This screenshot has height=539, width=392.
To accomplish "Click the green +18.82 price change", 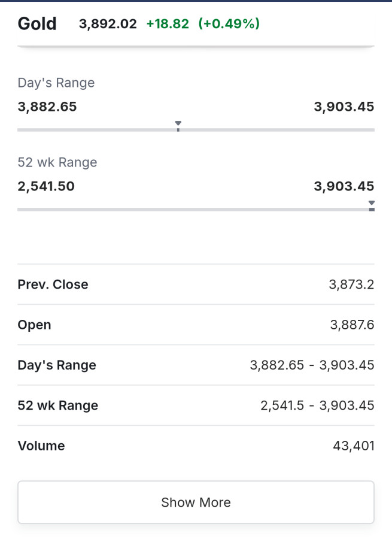I will 168,24.
